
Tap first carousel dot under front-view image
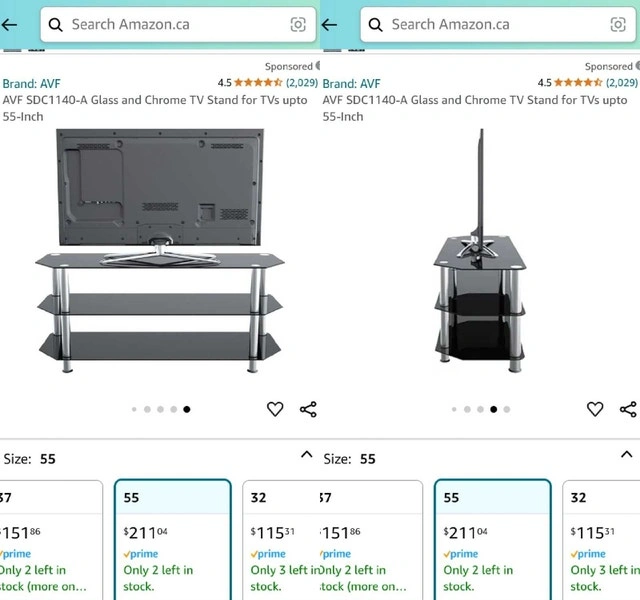coord(134,409)
